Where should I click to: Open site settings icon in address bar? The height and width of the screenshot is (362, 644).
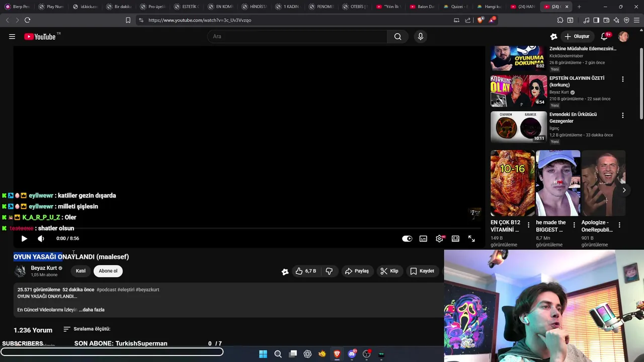click(141, 20)
